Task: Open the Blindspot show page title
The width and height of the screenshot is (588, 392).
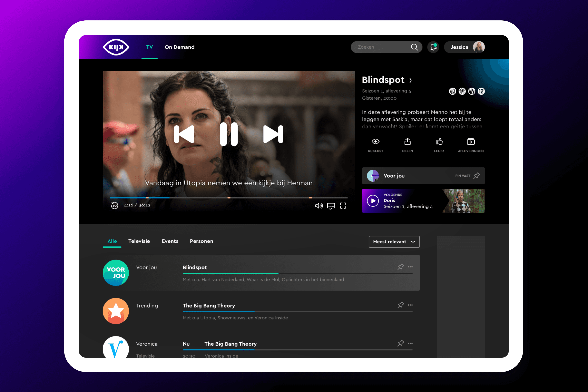Action: pyautogui.click(x=383, y=80)
